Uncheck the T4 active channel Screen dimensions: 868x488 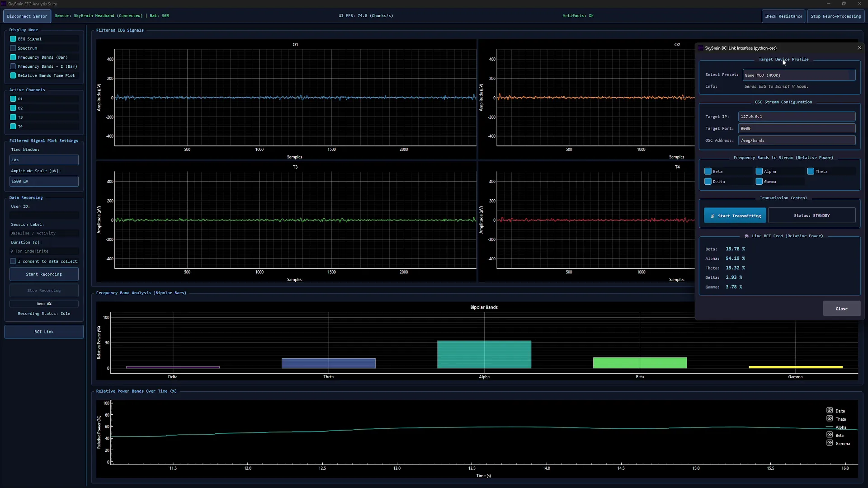13,127
